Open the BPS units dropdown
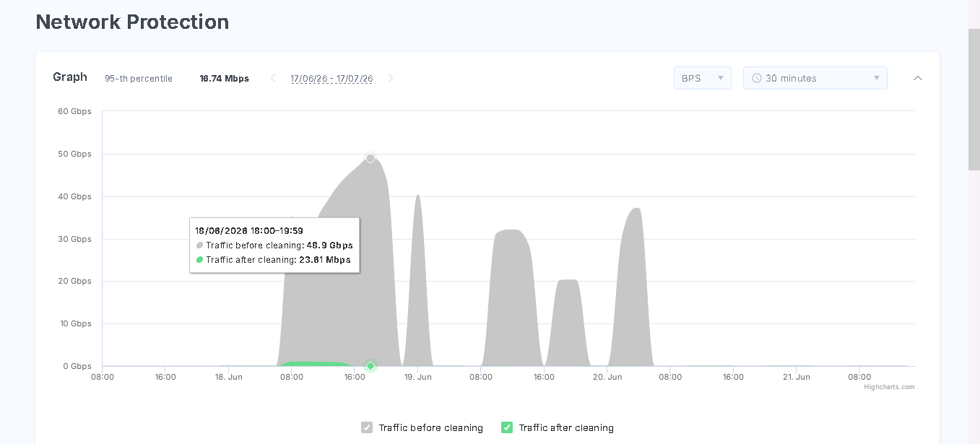The width and height of the screenshot is (980, 444). coord(702,78)
